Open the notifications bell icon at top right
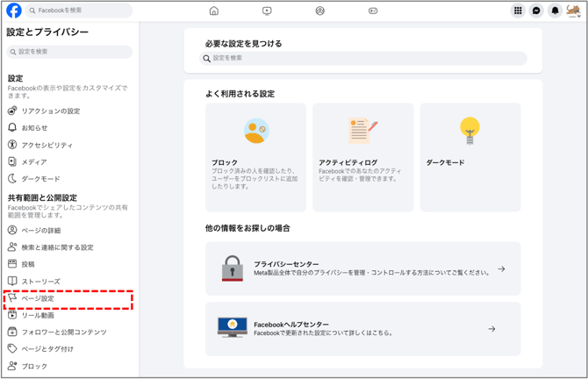588x379 pixels. click(x=555, y=11)
